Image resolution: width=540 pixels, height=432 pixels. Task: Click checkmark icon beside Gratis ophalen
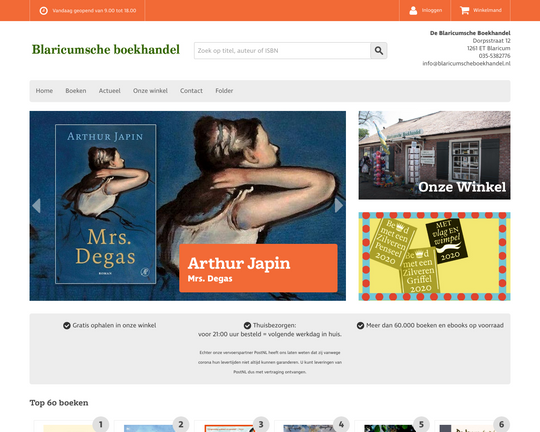(67, 326)
